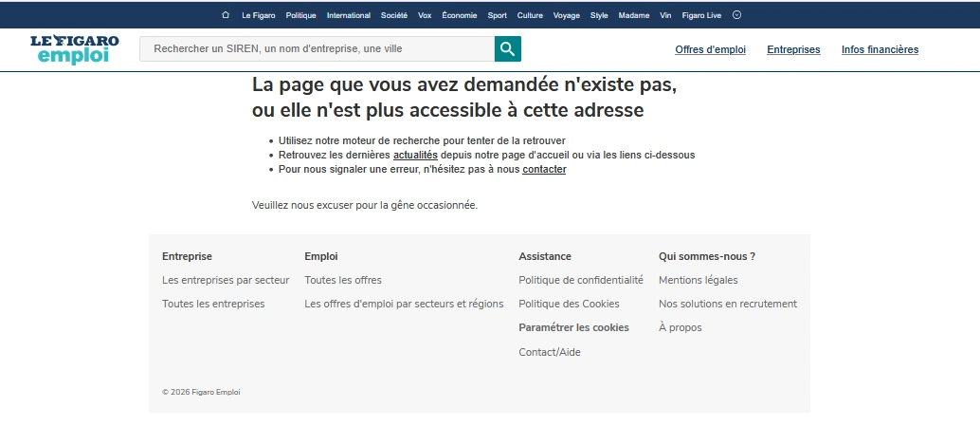Open Vox section
This screenshot has width=980, height=426.
(425, 15)
